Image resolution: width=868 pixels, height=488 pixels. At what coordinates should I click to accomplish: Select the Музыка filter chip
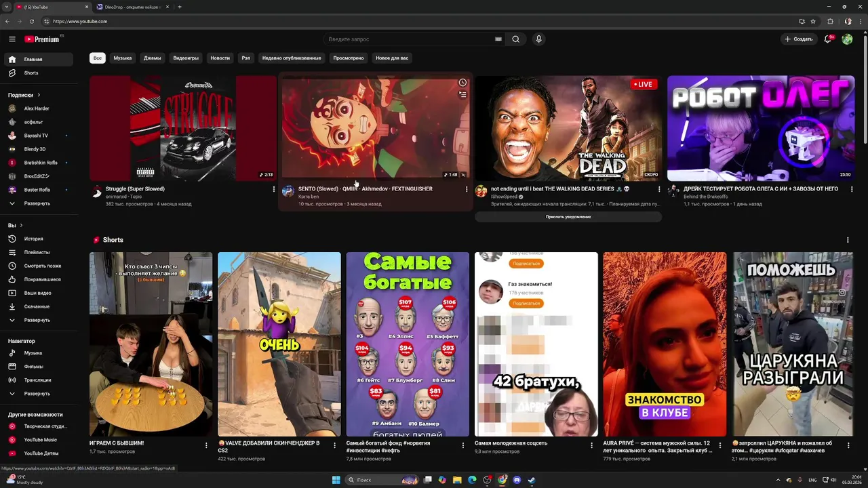coord(123,58)
